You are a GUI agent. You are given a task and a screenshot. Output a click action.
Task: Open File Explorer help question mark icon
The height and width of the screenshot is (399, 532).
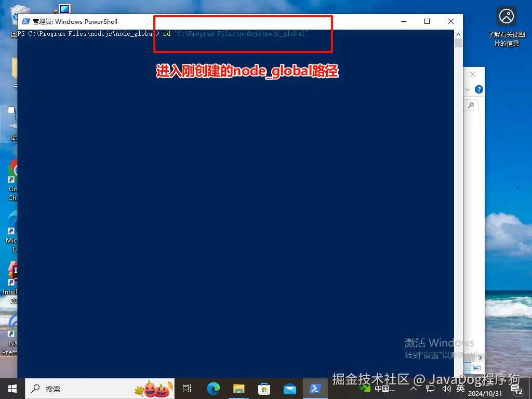point(478,89)
